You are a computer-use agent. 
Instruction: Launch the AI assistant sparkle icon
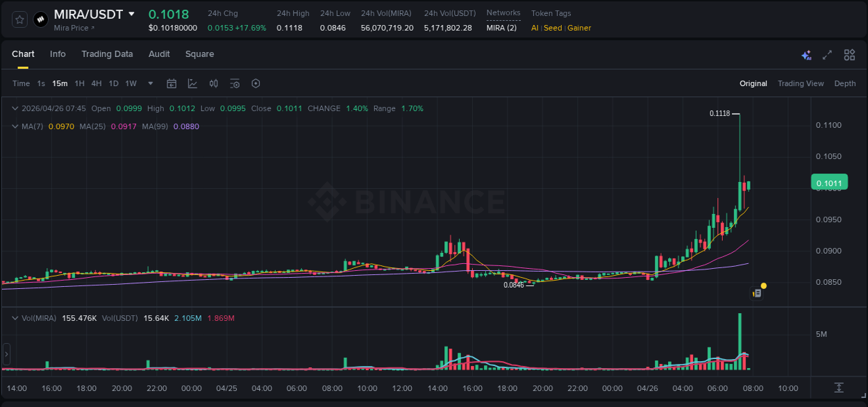point(806,54)
